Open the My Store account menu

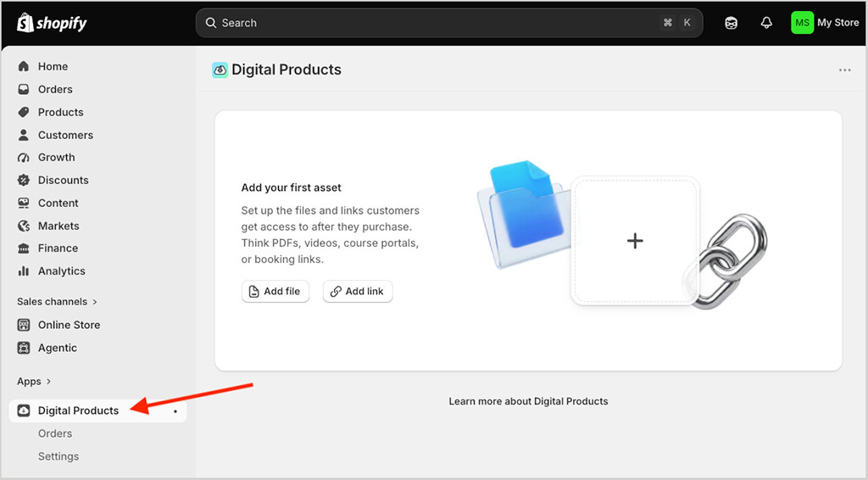tap(825, 23)
